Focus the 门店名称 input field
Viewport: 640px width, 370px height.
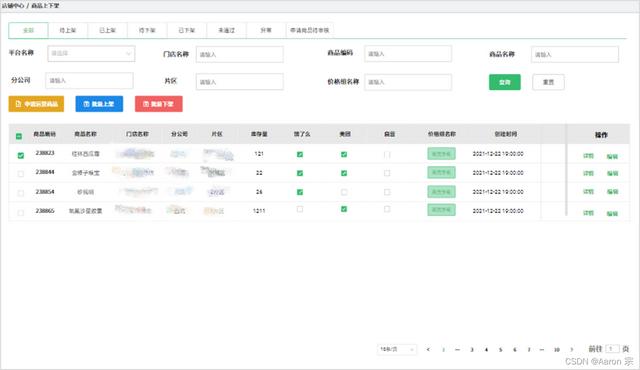240,54
